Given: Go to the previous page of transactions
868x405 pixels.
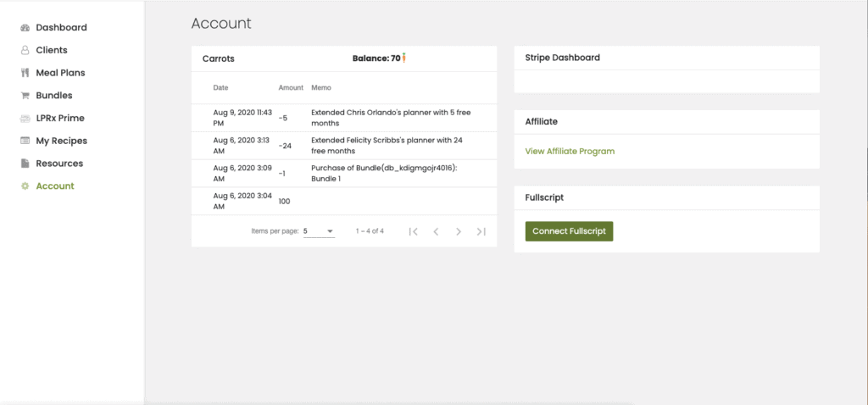Looking at the screenshot, I should click(436, 231).
